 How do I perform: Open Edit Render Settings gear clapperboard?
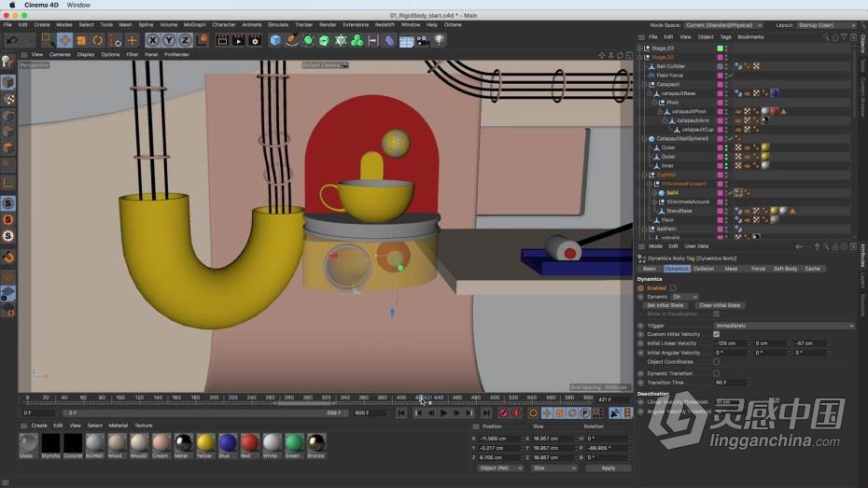click(x=255, y=40)
